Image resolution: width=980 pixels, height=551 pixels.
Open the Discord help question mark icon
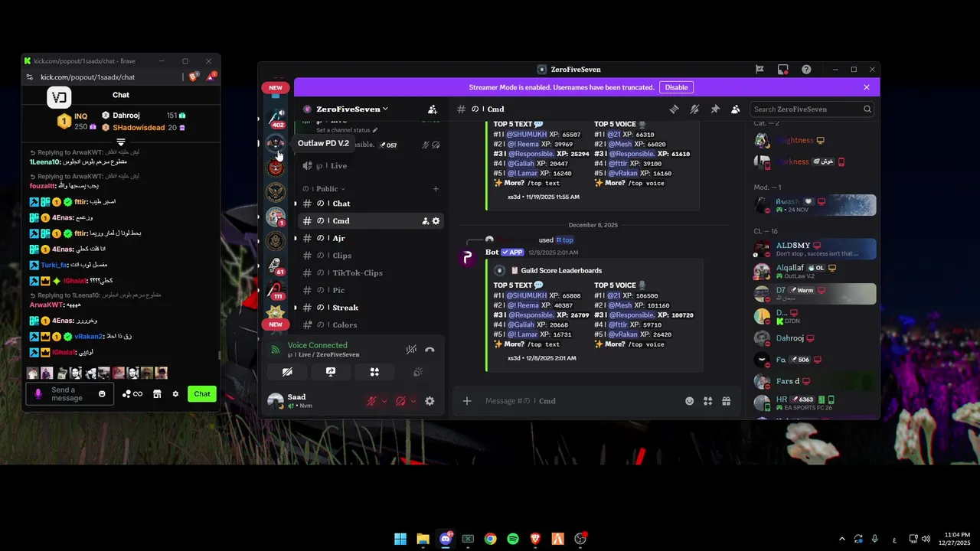click(806, 70)
